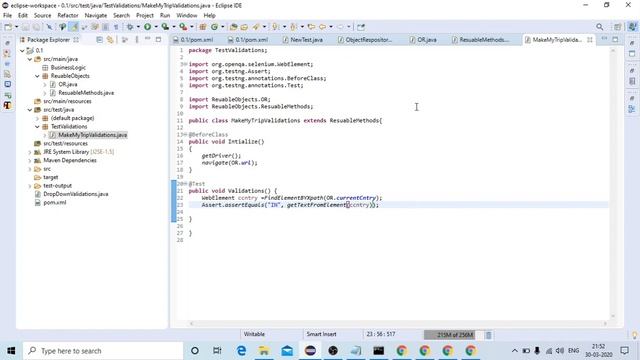Open the New file dropdown arrow
The width and height of the screenshot is (640, 360).
click(x=16, y=27)
